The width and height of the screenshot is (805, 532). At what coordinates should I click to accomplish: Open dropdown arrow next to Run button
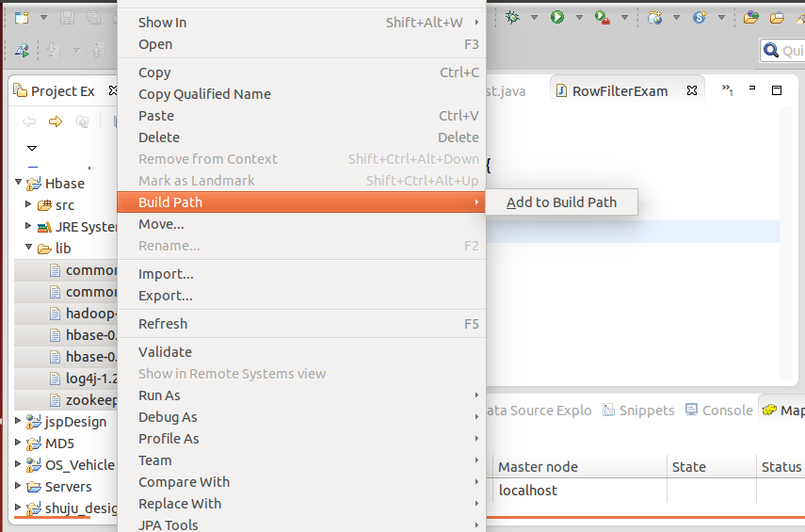click(x=577, y=17)
